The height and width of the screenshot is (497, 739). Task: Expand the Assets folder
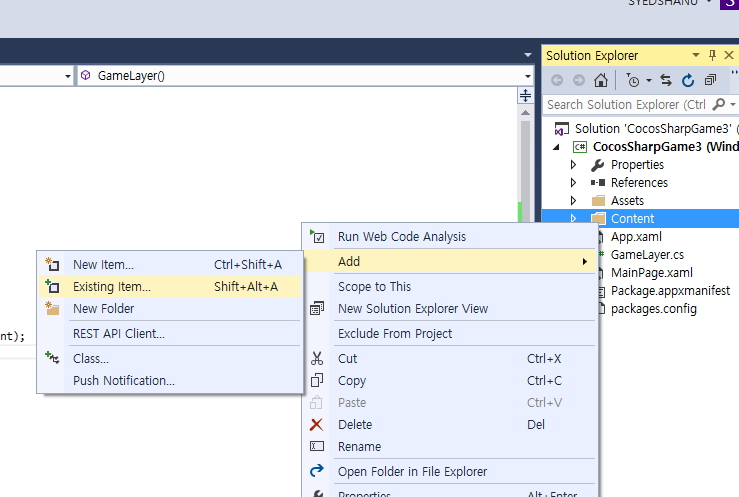[573, 200]
